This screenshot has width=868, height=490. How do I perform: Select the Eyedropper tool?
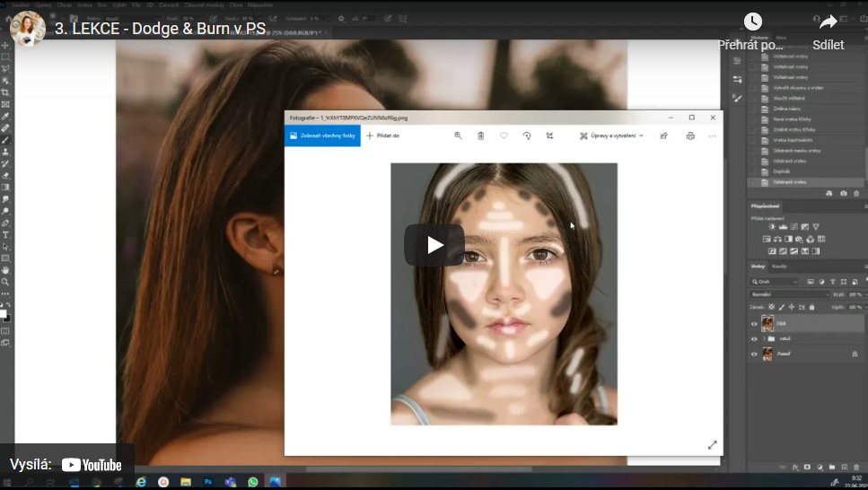(5, 117)
